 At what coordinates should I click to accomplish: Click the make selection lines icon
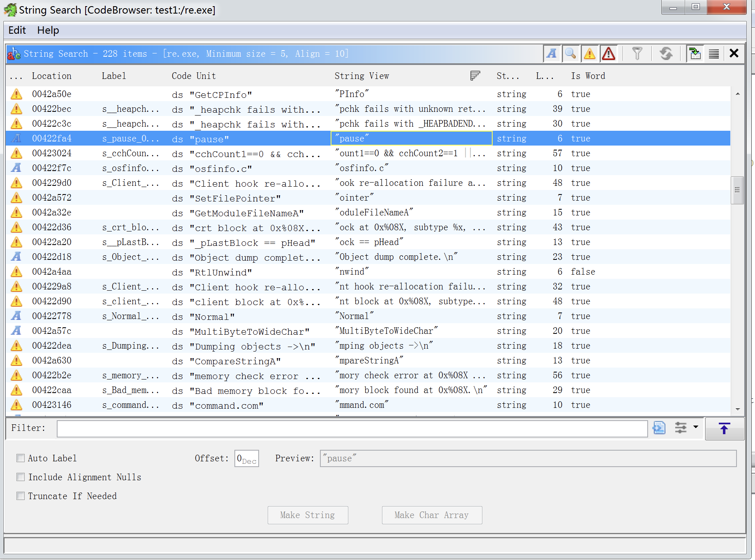[714, 53]
